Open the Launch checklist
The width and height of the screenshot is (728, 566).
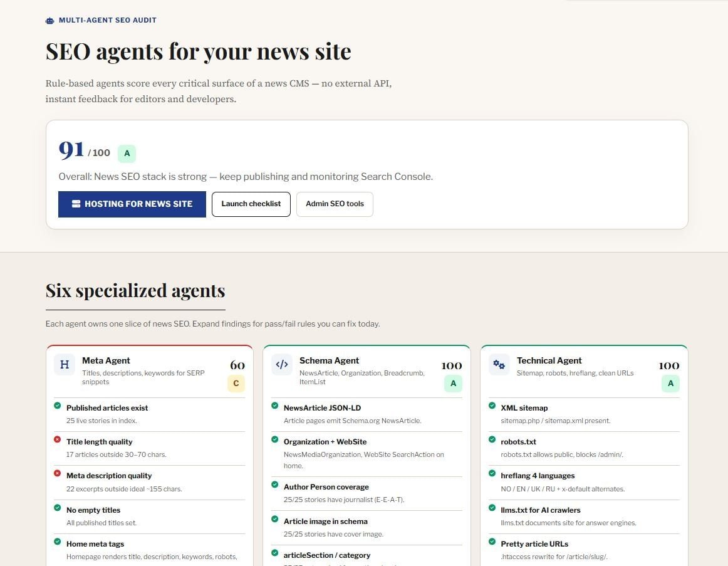click(x=251, y=204)
